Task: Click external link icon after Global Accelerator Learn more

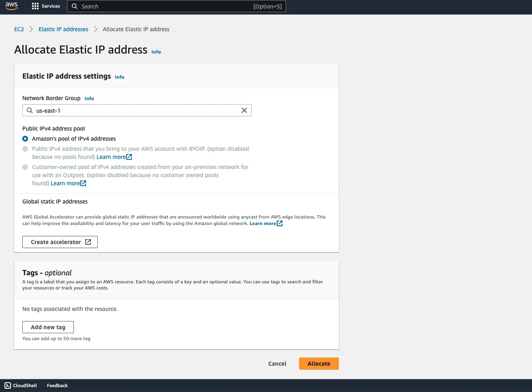Action: (280, 223)
